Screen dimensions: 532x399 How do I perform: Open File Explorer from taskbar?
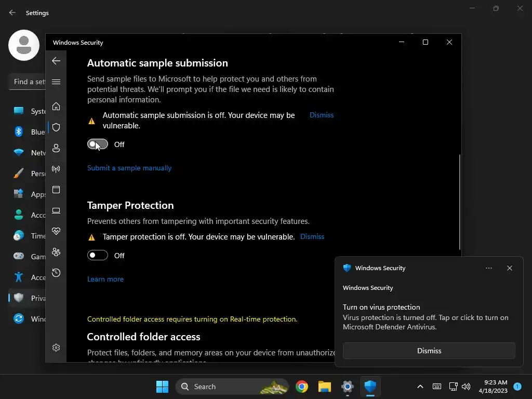324,387
